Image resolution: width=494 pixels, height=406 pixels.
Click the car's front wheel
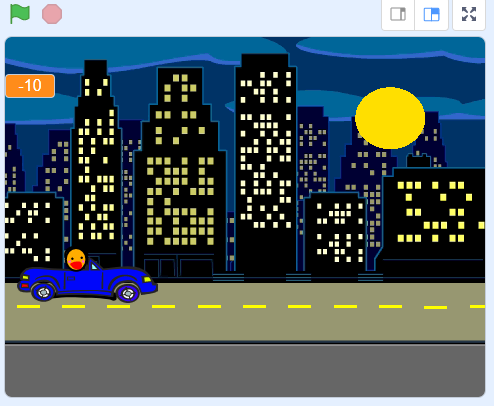[128, 293]
